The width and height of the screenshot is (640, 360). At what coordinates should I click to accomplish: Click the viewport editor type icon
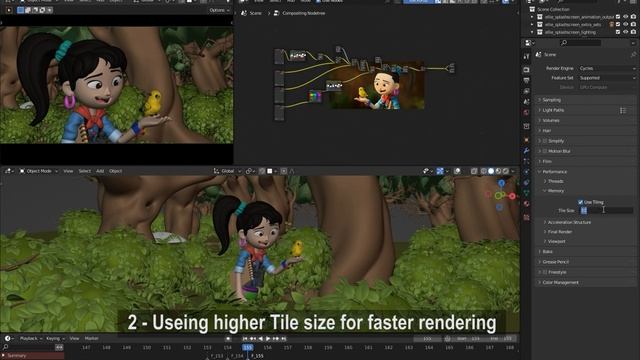(8, 171)
